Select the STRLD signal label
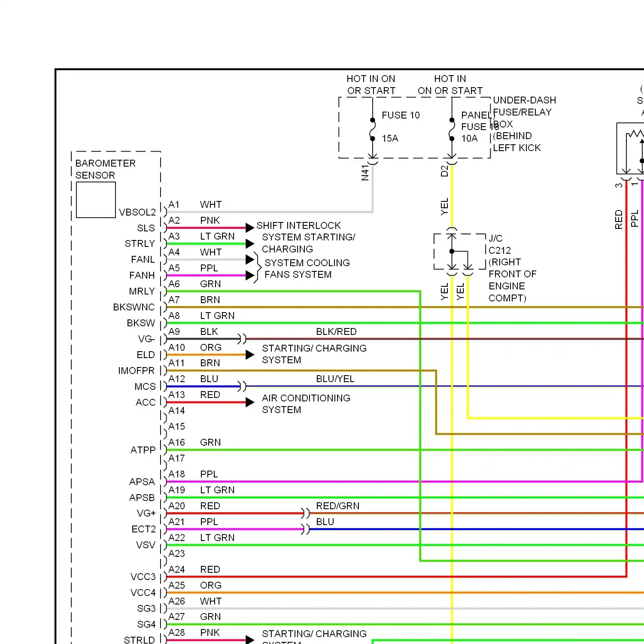644x644 pixels. (139, 640)
